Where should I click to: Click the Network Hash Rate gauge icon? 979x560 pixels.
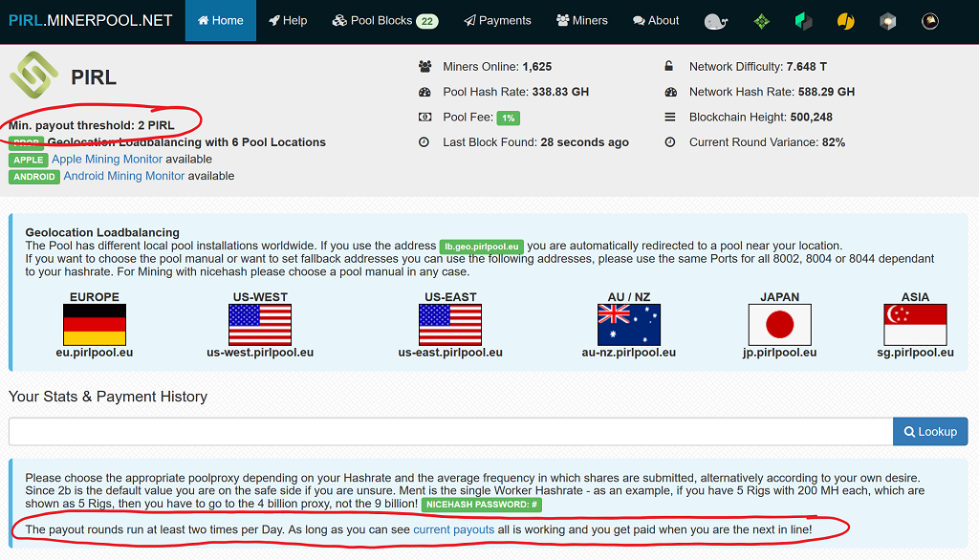point(670,92)
